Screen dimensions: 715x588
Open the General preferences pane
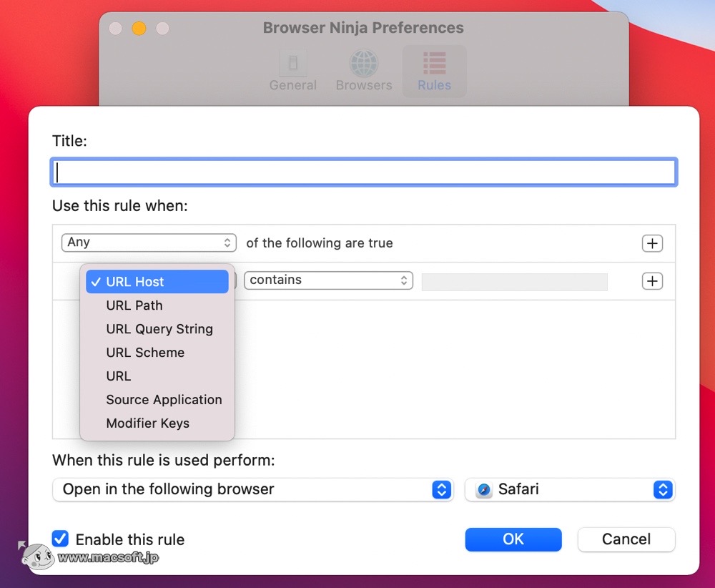293,69
